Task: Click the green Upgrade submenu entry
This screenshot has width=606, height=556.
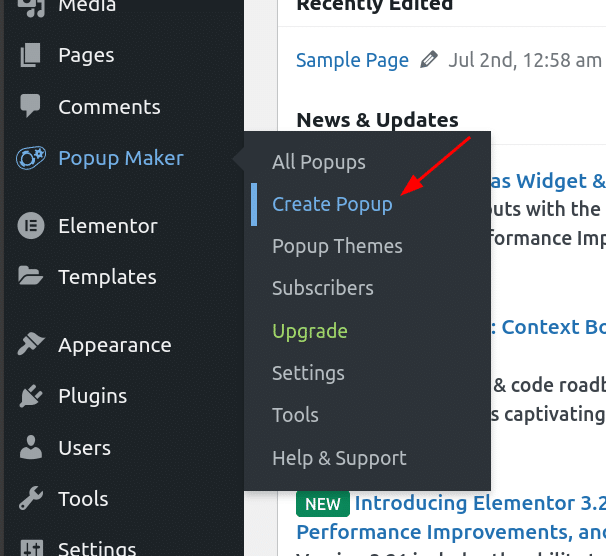Action: (310, 331)
